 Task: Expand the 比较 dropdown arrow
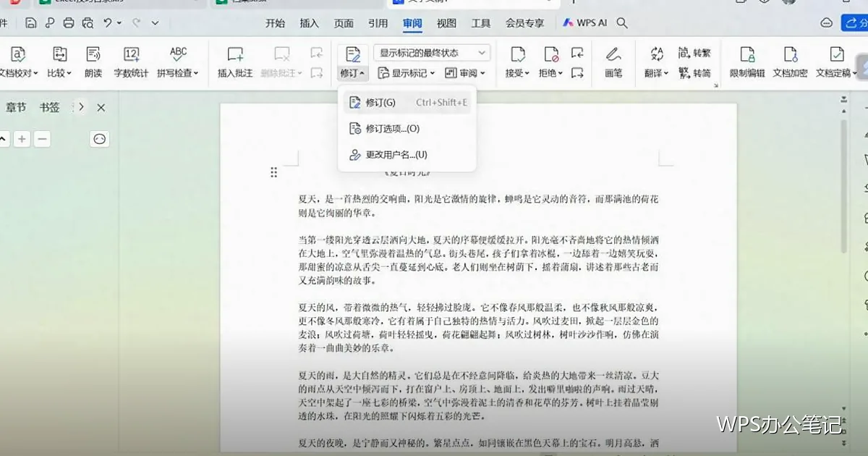point(69,74)
